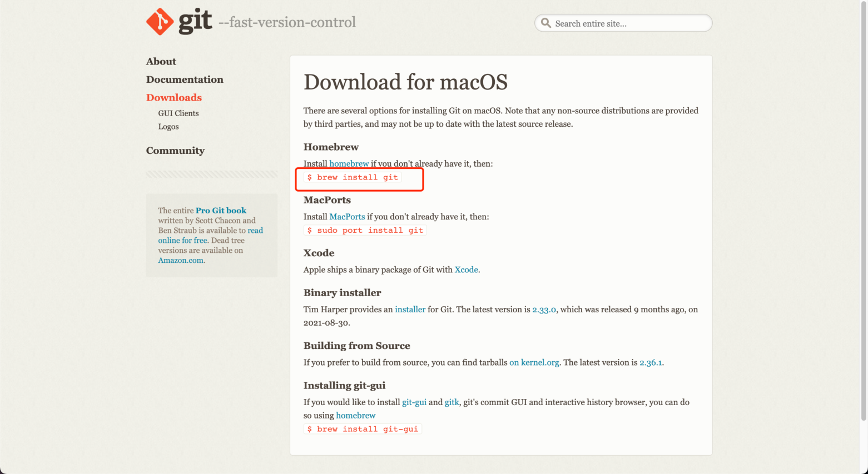
Task: Follow the read online for free link
Action: click(210, 236)
